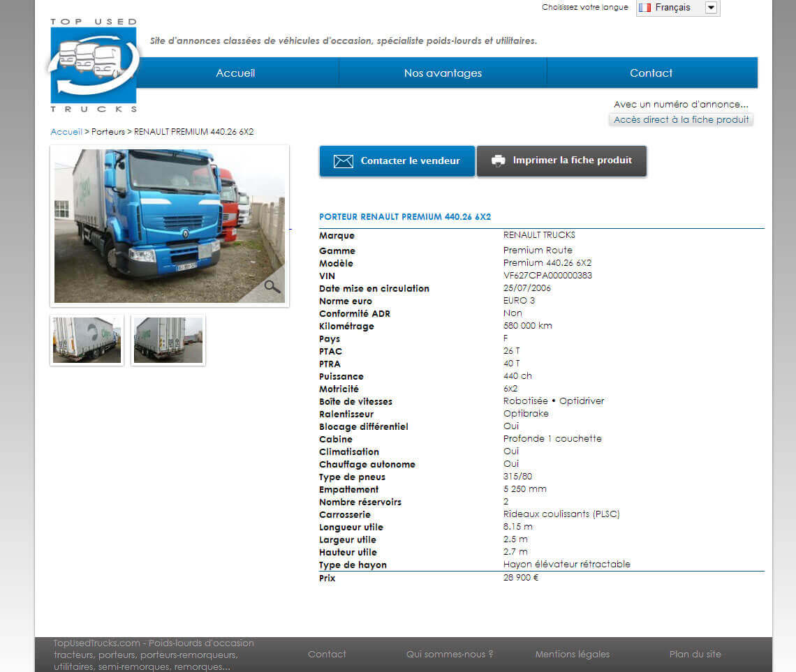Click the envelope icon on Contacter le vendeur
Screen dimensions: 796x672
343,161
